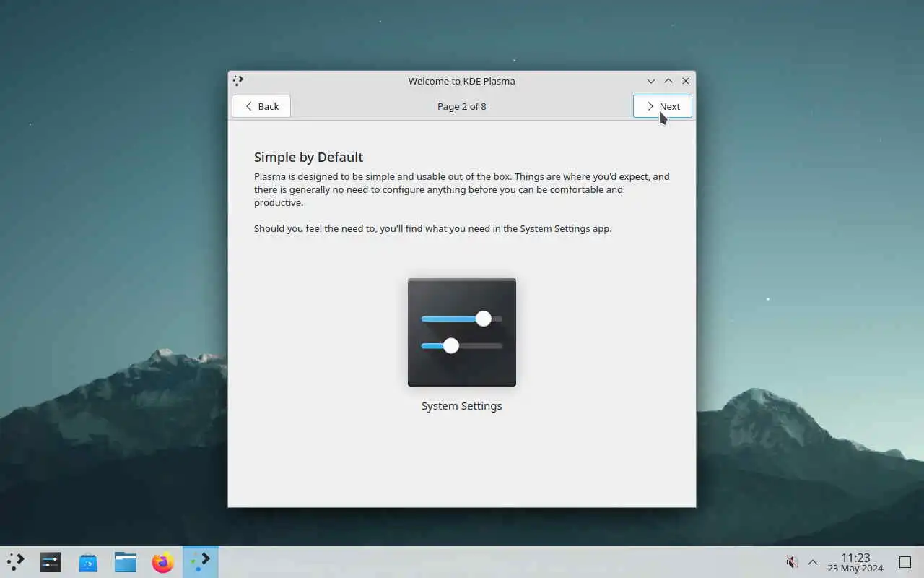Expand hidden system tray icons
The image size is (924, 578).
click(813, 562)
